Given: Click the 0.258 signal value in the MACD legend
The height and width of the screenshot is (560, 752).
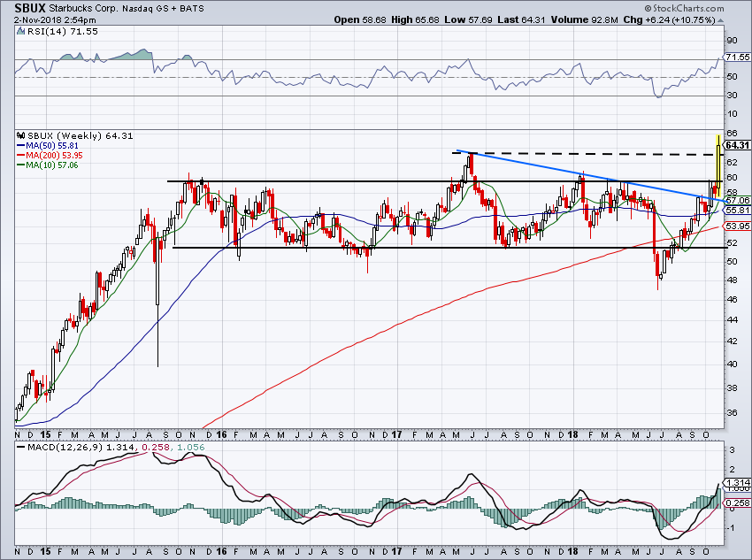Looking at the screenshot, I should tap(157, 448).
